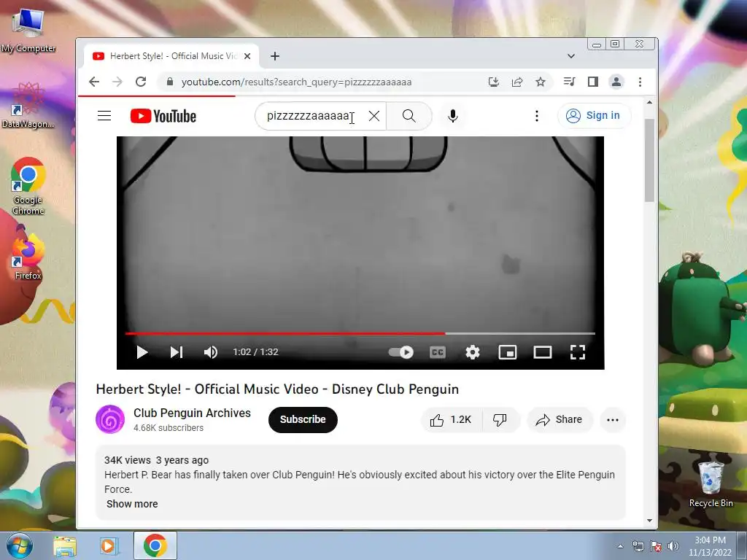Select the Recycle Bin desktop icon

click(x=711, y=484)
